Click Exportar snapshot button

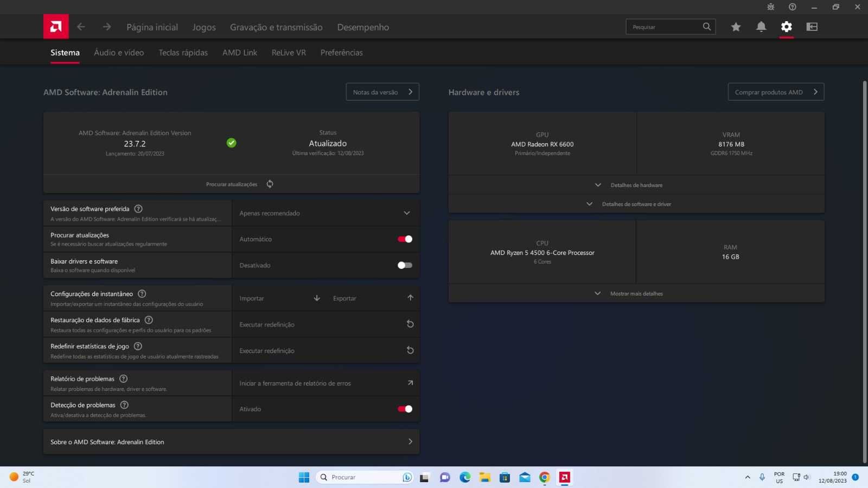pos(373,298)
